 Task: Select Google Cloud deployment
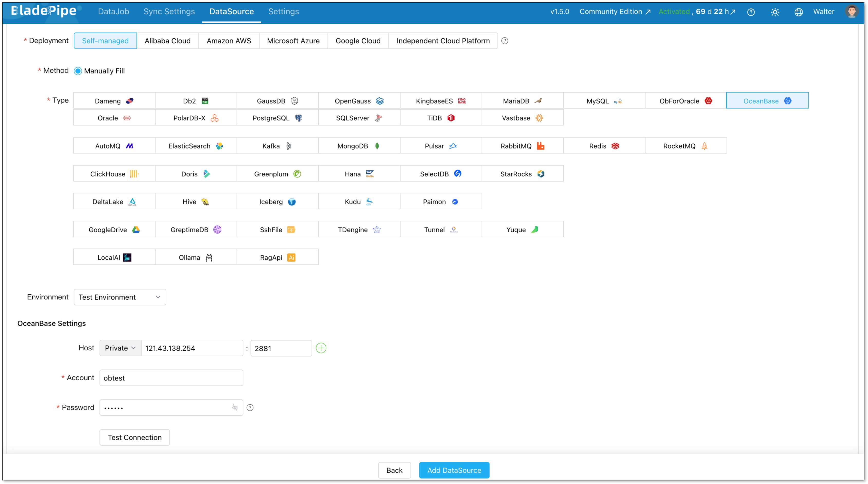(x=358, y=41)
